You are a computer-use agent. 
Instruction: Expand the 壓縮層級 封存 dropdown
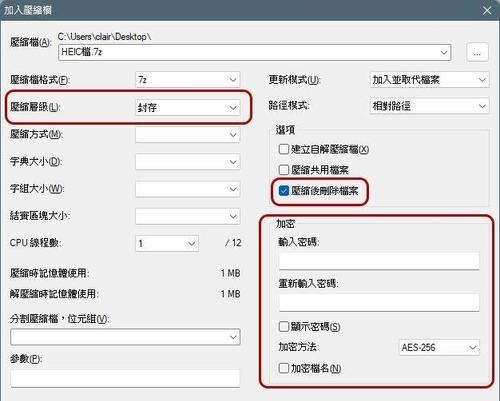tap(188, 107)
